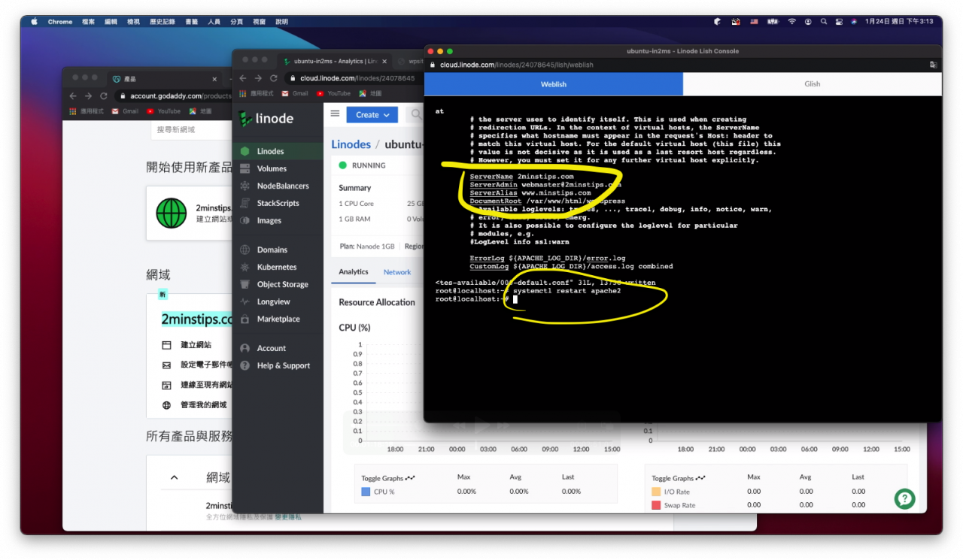Close the 產品 GoDaddy browser tab

(x=214, y=79)
